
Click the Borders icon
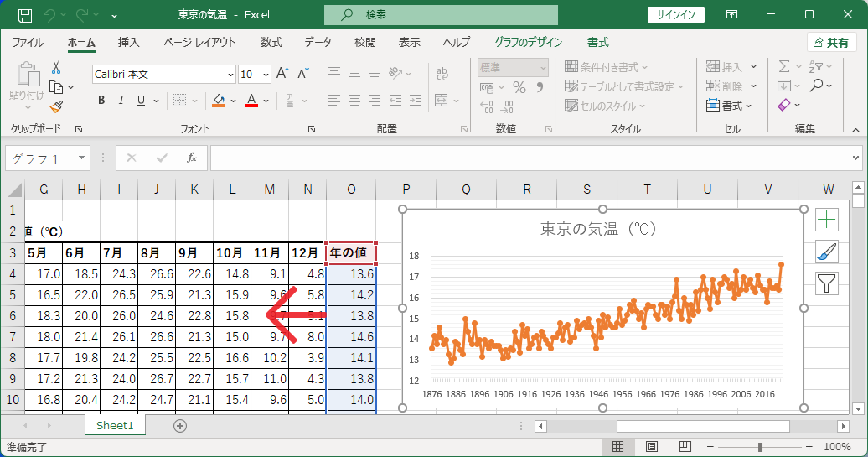pyautogui.click(x=179, y=101)
